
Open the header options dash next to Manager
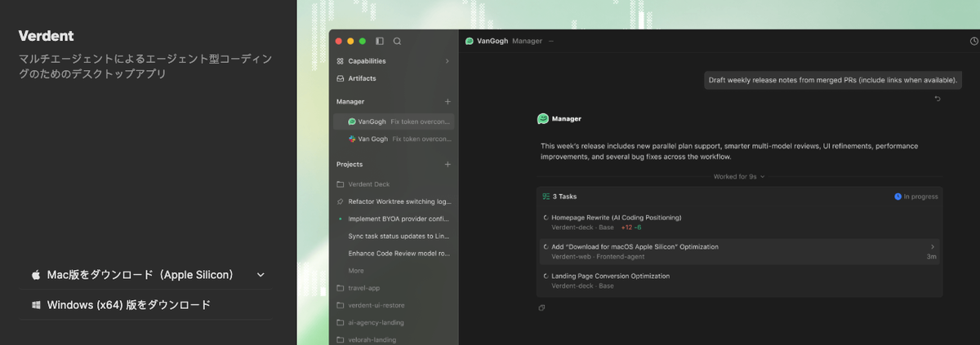click(x=550, y=41)
